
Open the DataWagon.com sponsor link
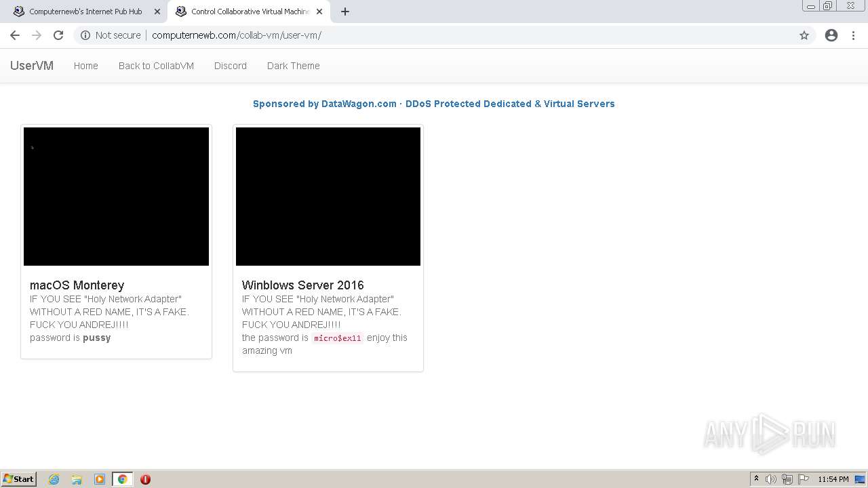coord(434,104)
